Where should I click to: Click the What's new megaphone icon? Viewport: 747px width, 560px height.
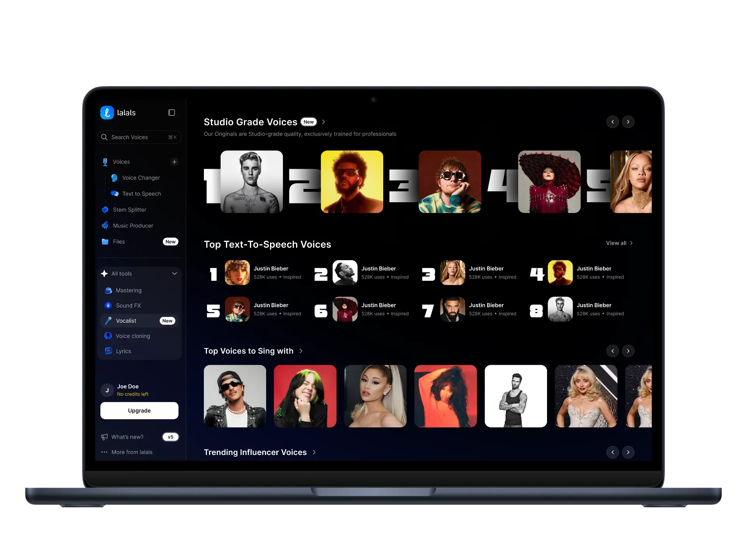coord(104,437)
